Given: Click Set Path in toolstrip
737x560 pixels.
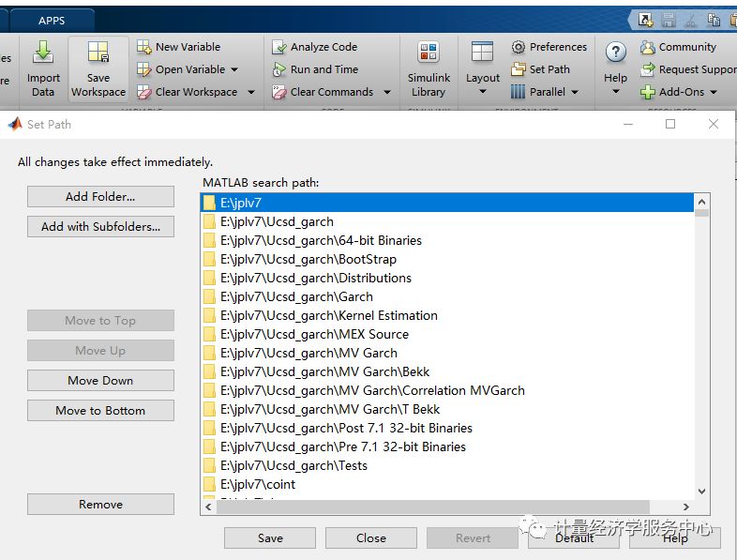Looking at the screenshot, I should (x=540, y=69).
